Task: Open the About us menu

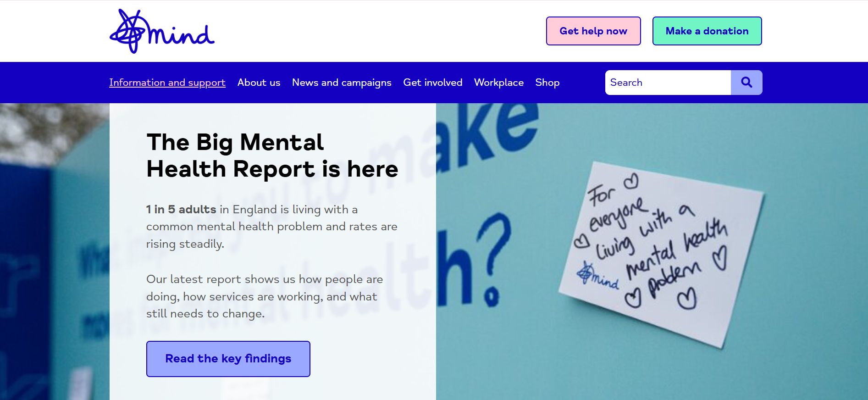Action: pos(259,83)
